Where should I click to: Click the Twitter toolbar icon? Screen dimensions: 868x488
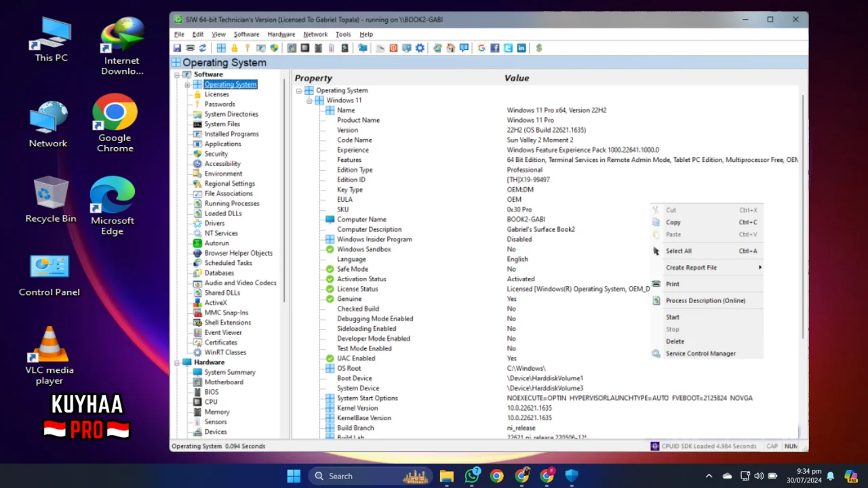[508, 48]
